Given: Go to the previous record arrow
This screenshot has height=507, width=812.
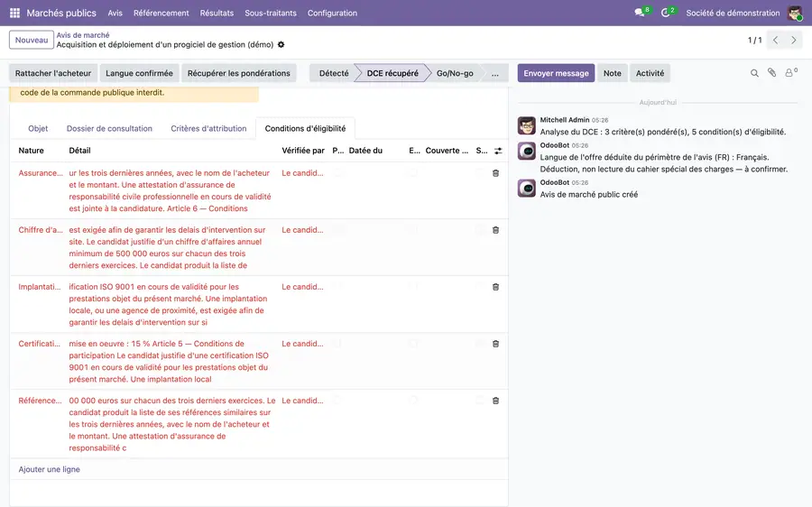Looking at the screenshot, I should pyautogui.click(x=775, y=40).
